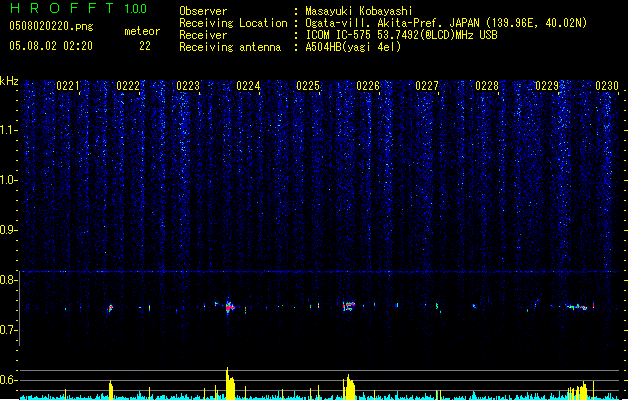Click the 0224 time marker
629x400 pixels.
[248, 86]
